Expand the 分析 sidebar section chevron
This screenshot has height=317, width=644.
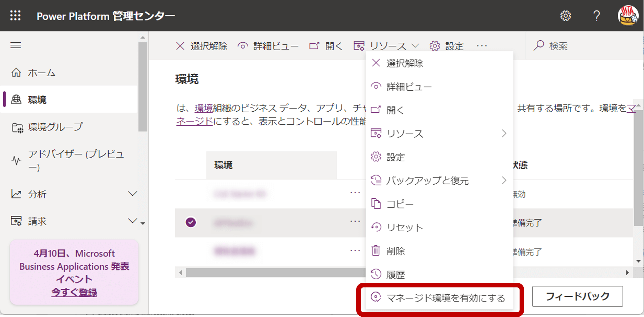click(x=132, y=194)
